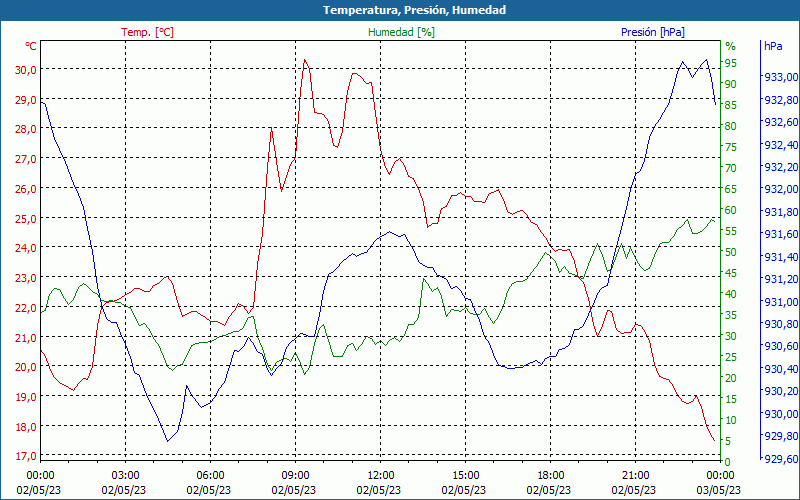The width and height of the screenshot is (800, 500).
Task: Click the 23,0 temperature axis value
Action: pos(26,279)
